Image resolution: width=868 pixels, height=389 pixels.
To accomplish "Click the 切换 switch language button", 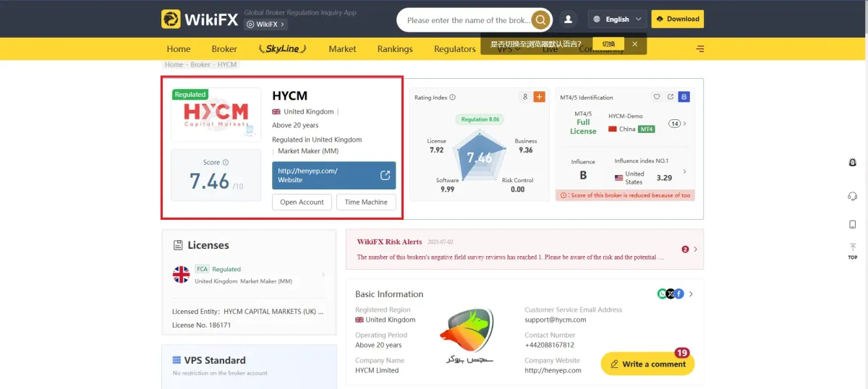I will (x=608, y=44).
